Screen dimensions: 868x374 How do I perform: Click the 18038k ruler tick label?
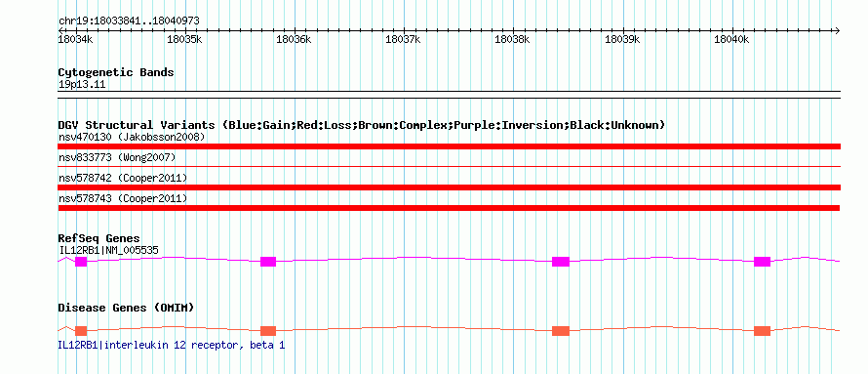[512, 39]
